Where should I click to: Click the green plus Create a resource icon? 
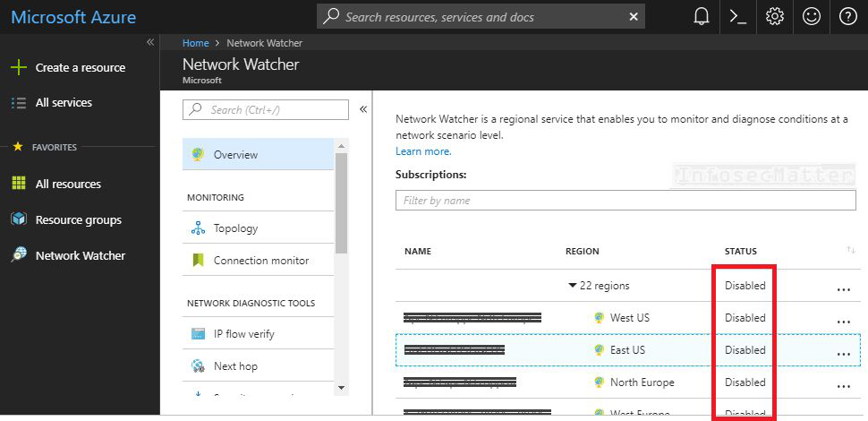click(x=19, y=67)
